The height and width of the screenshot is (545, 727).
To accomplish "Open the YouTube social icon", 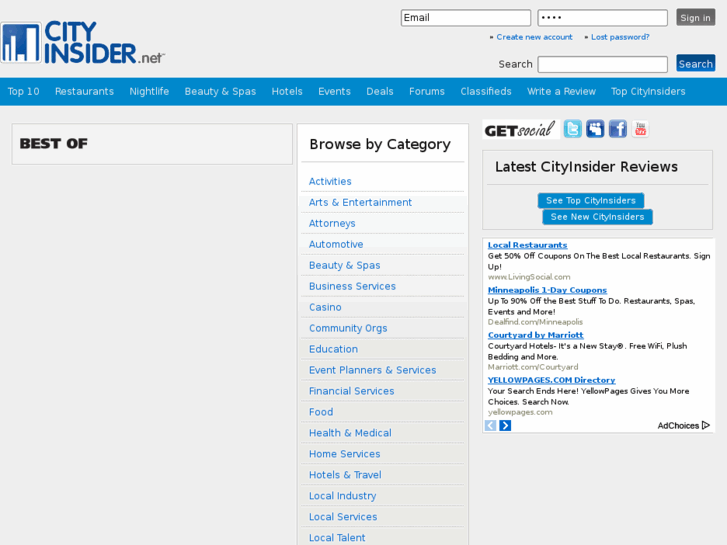I will point(640,129).
